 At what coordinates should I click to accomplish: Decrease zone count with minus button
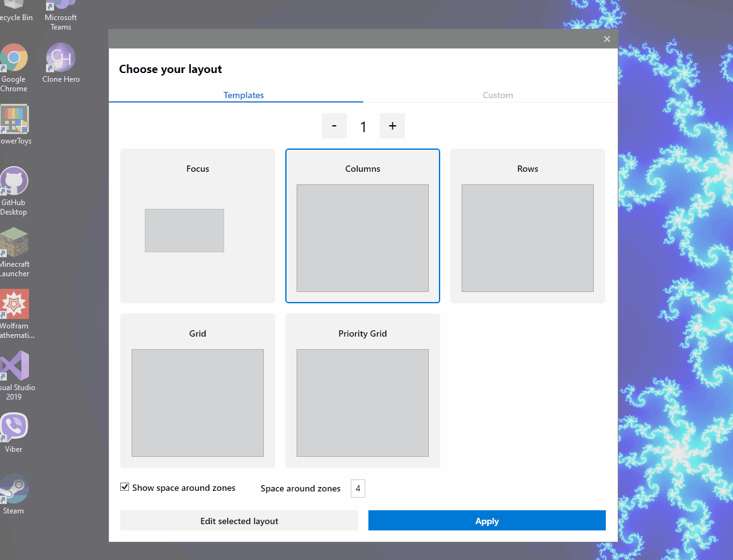coord(334,126)
